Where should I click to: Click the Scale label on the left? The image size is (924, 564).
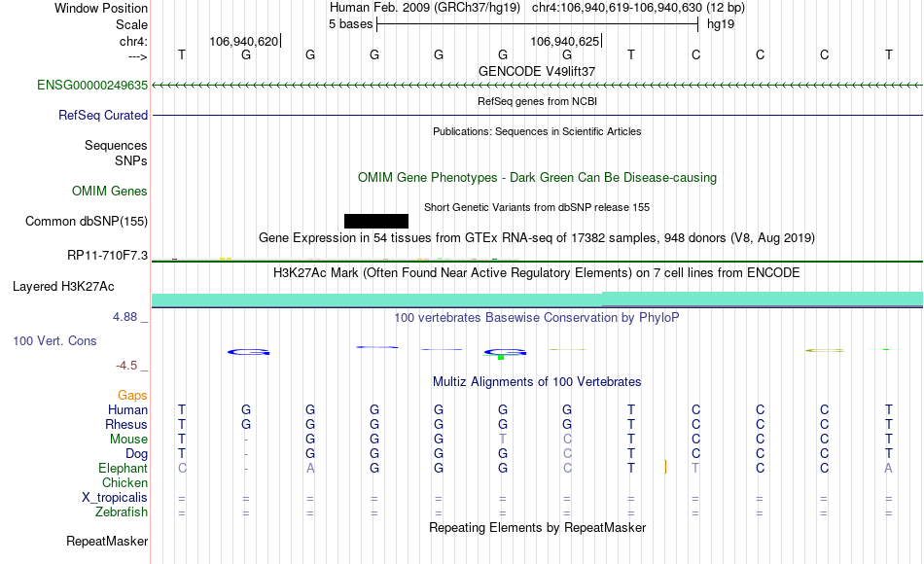click(x=131, y=24)
